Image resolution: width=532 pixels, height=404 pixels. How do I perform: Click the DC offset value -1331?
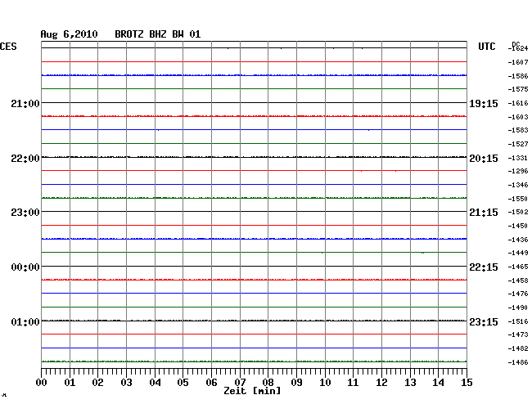click(x=518, y=158)
